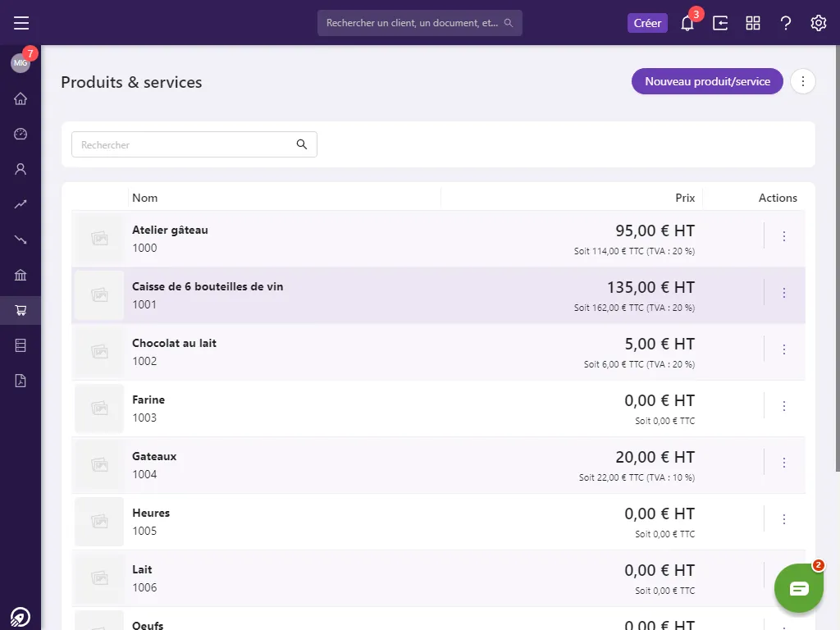Click the Créer button
840x630 pixels.
point(647,23)
